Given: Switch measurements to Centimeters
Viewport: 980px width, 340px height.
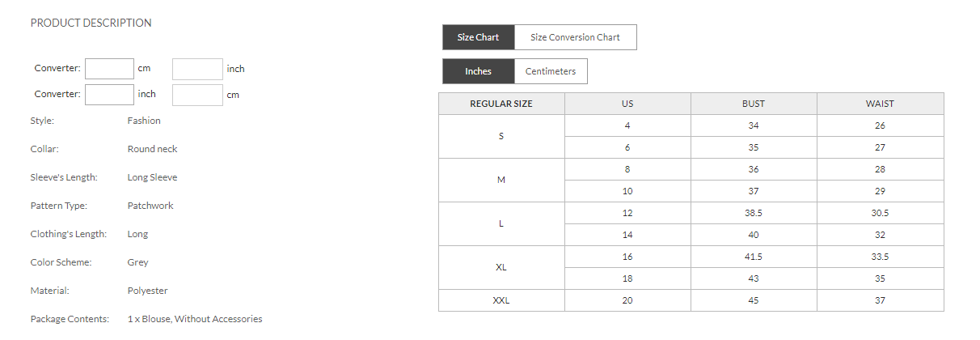Looking at the screenshot, I should (x=551, y=71).
